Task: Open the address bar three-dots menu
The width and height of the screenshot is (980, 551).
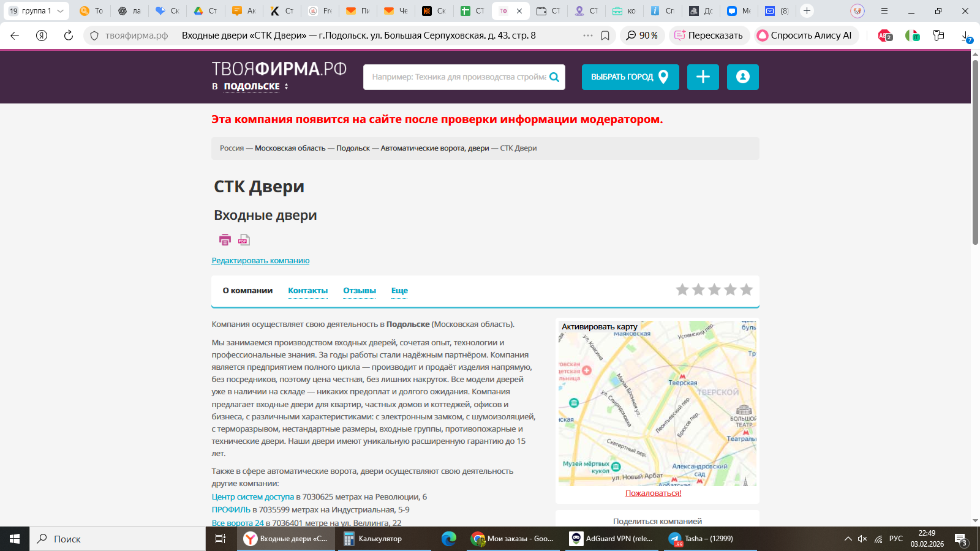Action: [x=588, y=36]
